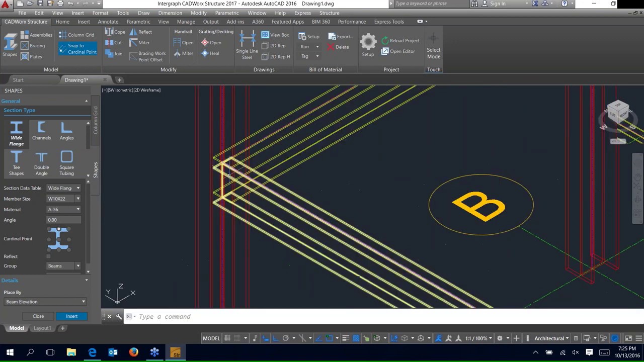Image resolution: width=644 pixels, height=362 pixels.
Task: Select top-center cardinal point
Action: pyautogui.click(x=58, y=229)
